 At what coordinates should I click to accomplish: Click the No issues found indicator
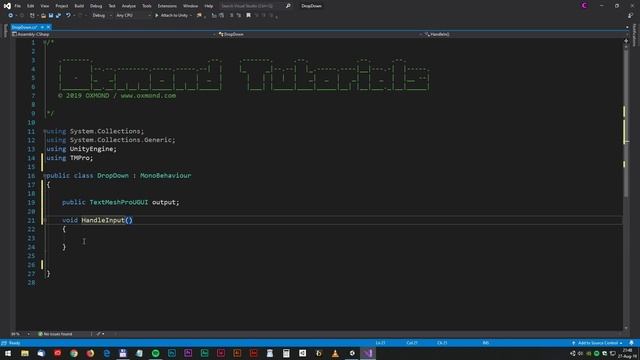pyautogui.click(x=55, y=334)
